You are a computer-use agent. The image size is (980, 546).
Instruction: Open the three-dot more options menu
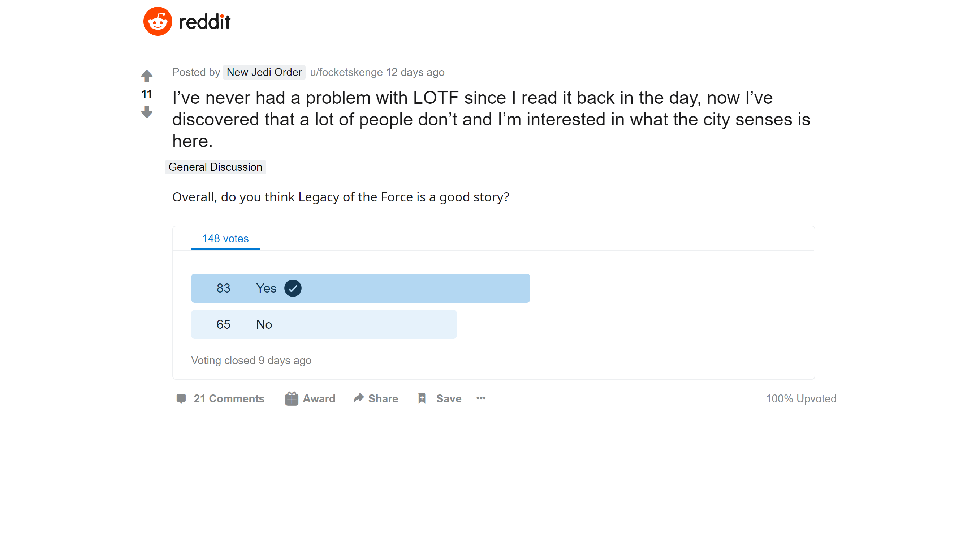point(481,398)
